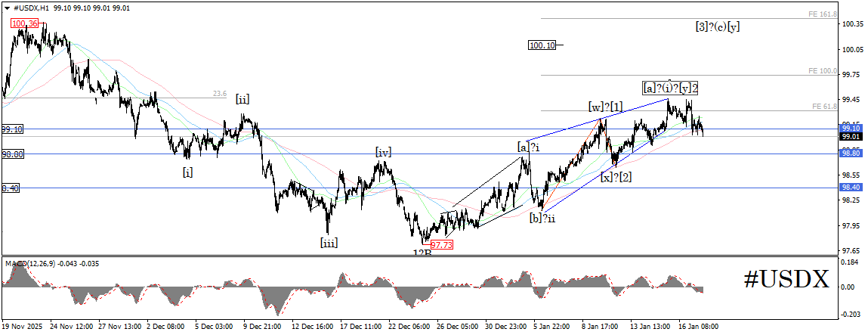Click -0.203 on the MACD scale
This screenshot has height=335, width=868.
click(x=851, y=313)
